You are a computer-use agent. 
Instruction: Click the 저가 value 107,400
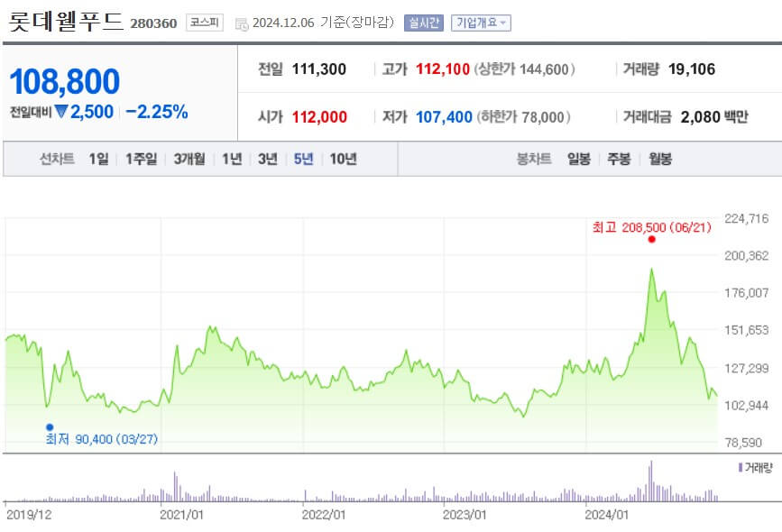(x=444, y=116)
